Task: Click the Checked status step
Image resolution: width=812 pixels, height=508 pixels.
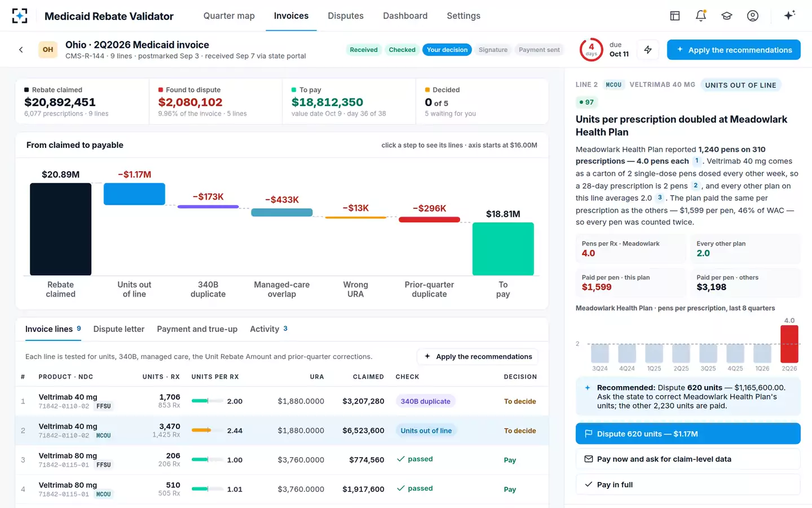Action: (x=402, y=50)
